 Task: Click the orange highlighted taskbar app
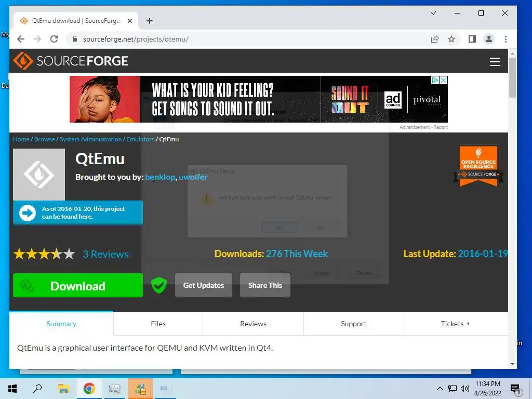click(140, 389)
